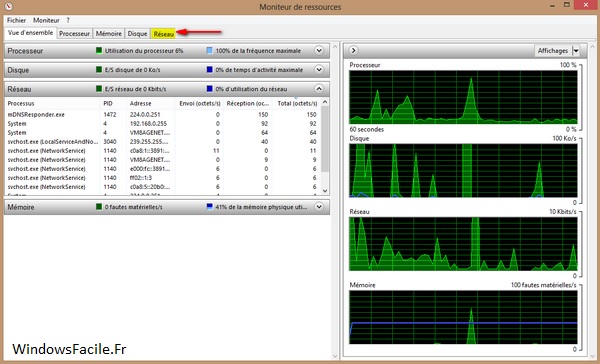600x364 pixels.
Task: Switch to the Disque tab
Action: click(x=137, y=34)
